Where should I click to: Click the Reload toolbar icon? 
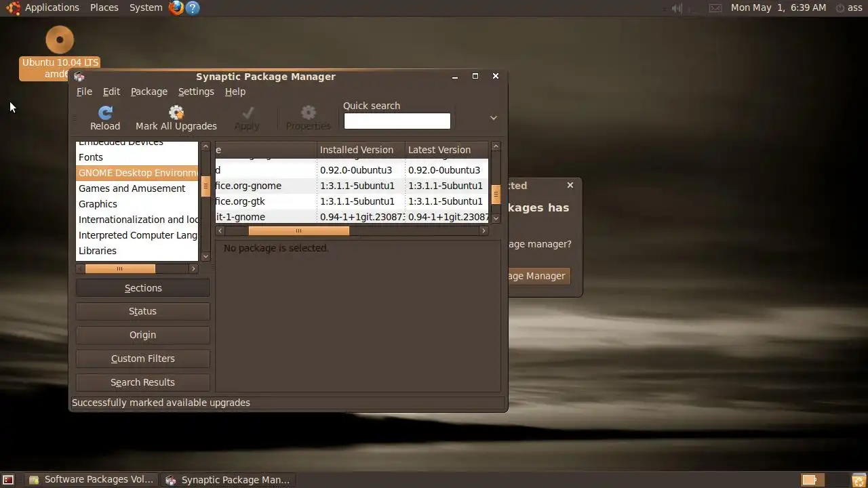tap(105, 113)
